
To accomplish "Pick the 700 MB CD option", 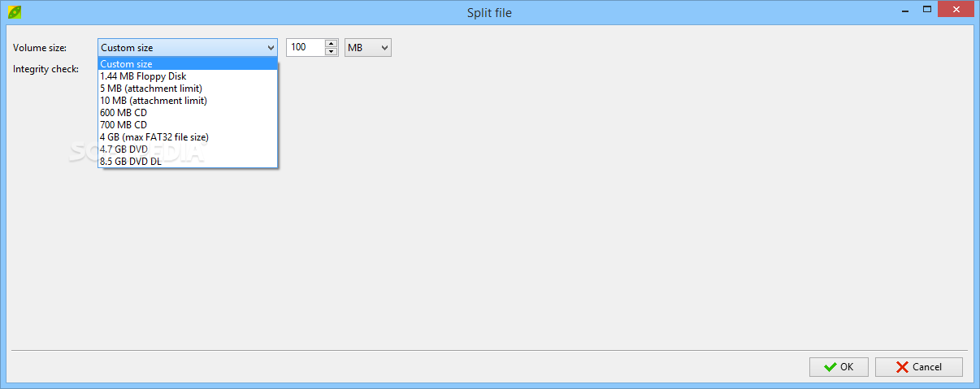I will point(188,125).
